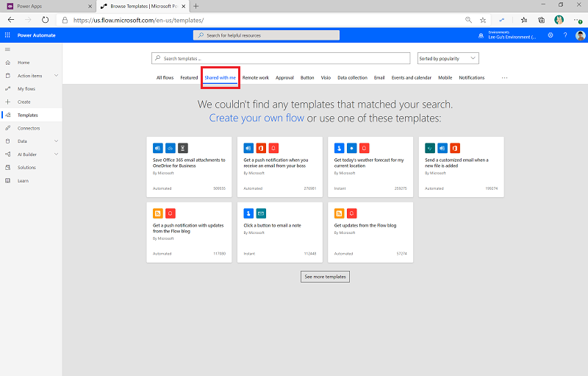Click the Home icon in sidebar

pyautogui.click(x=8, y=63)
